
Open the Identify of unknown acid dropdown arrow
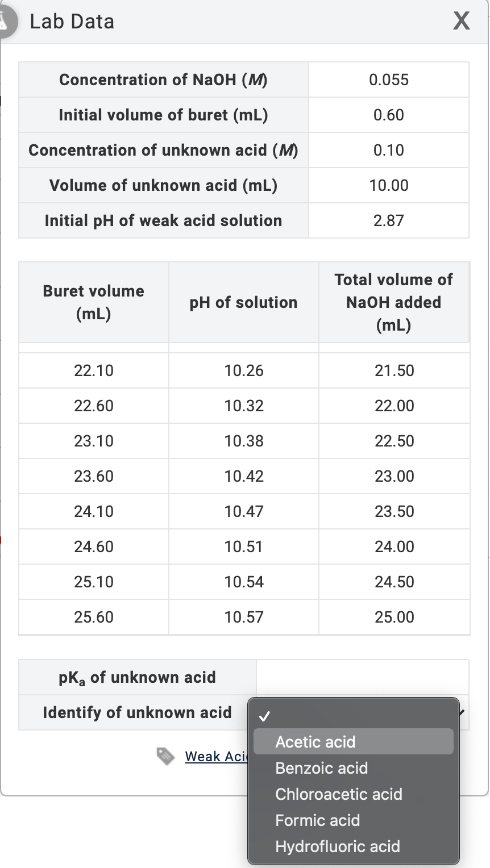462,712
